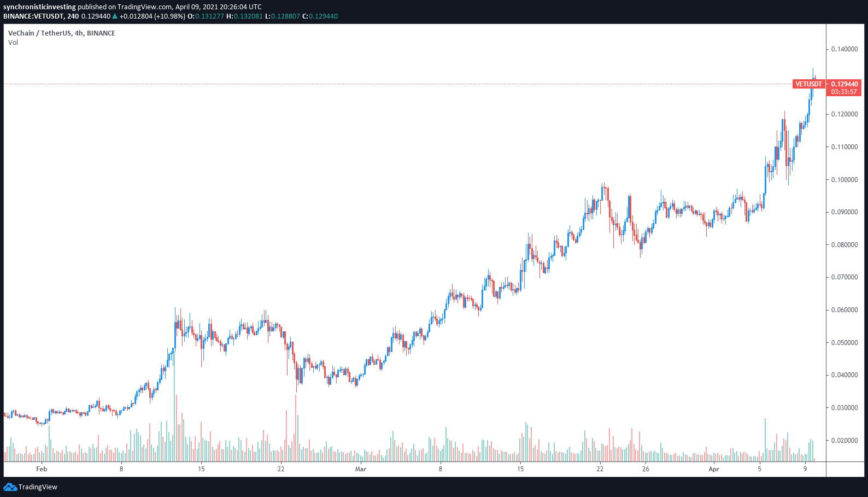
Task: Select the VeChain / TetherUS chart title
Action: [x=61, y=33]
